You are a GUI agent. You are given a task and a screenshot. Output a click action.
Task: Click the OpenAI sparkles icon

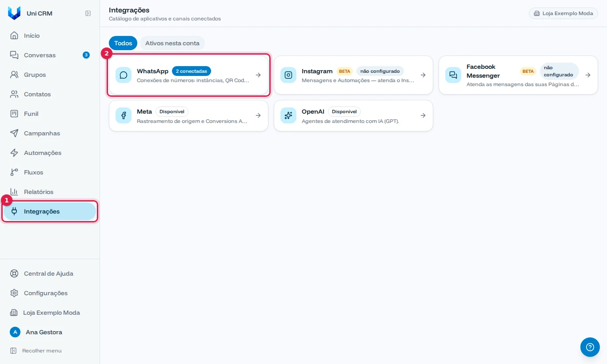[x=288, y=115]
